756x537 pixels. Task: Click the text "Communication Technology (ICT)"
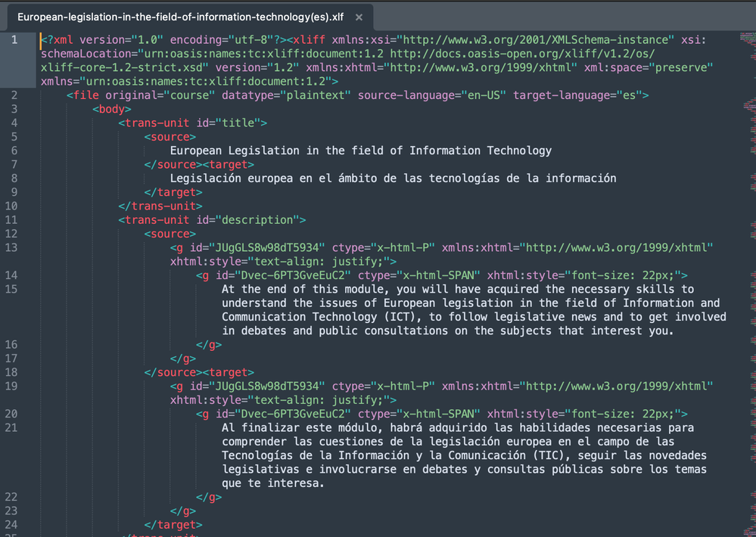pyautogui.click(x=318, y=317)
